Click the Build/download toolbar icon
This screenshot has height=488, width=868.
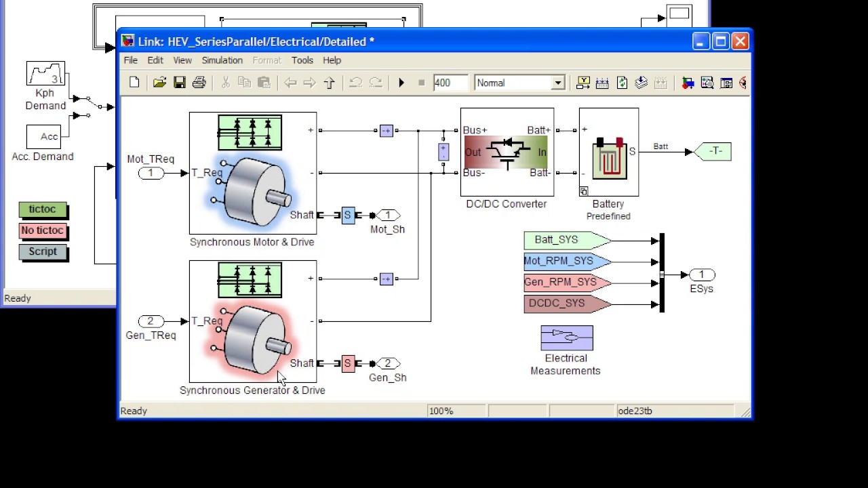click(x=642, y=83)
